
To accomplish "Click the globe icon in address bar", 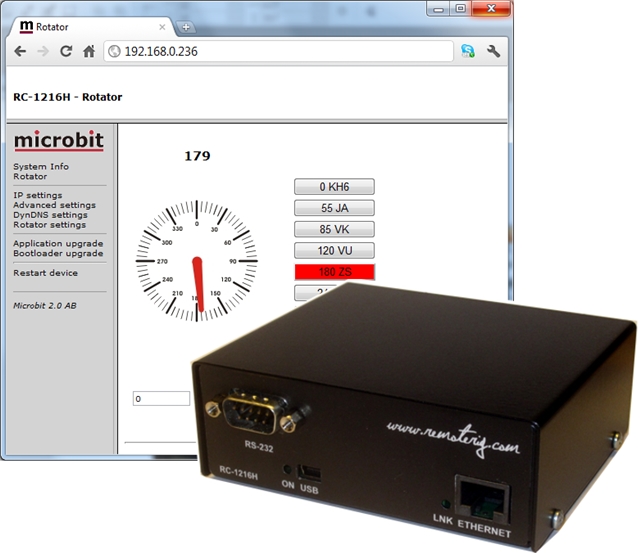I will tap(114, 51).
